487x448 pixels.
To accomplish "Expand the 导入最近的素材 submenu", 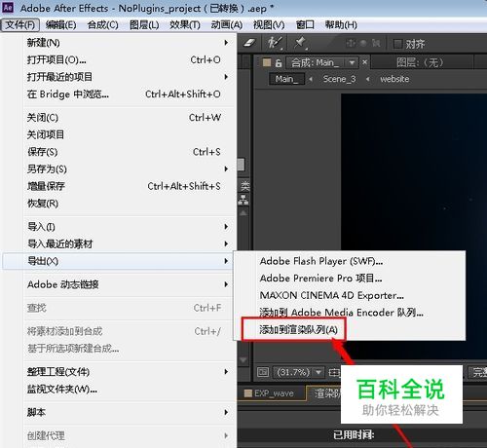I will tap(130, 243).
